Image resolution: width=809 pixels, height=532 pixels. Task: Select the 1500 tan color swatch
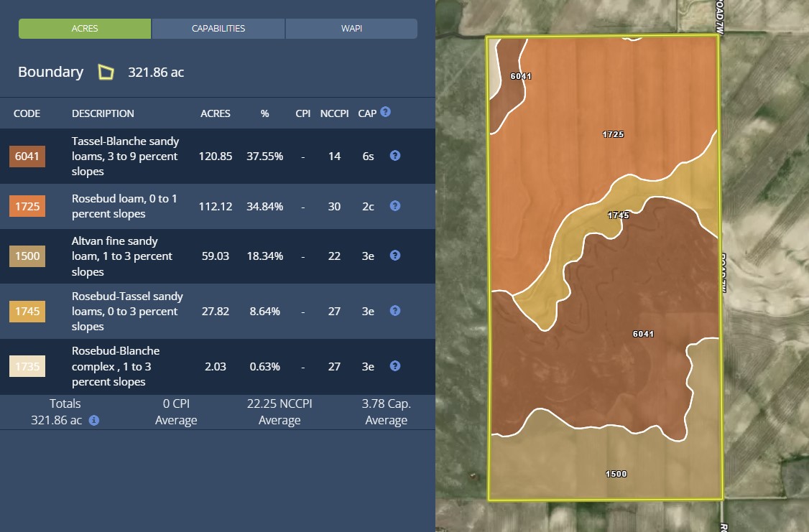pyautogui.click(x=27, y=256)
